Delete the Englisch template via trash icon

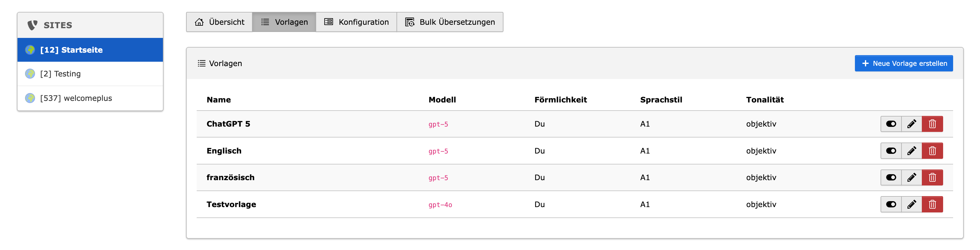pyautogui.click(x=932, y=151)
